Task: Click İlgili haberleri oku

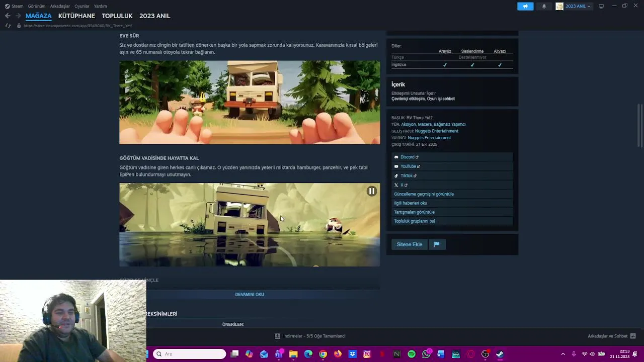Action: pos(411,203)
